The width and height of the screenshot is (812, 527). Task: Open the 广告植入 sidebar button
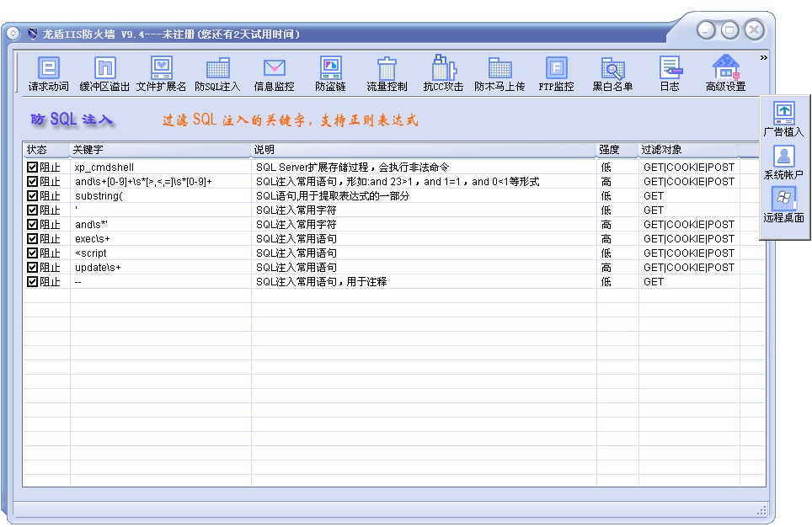pyautogui.click(x=785, y=112)
